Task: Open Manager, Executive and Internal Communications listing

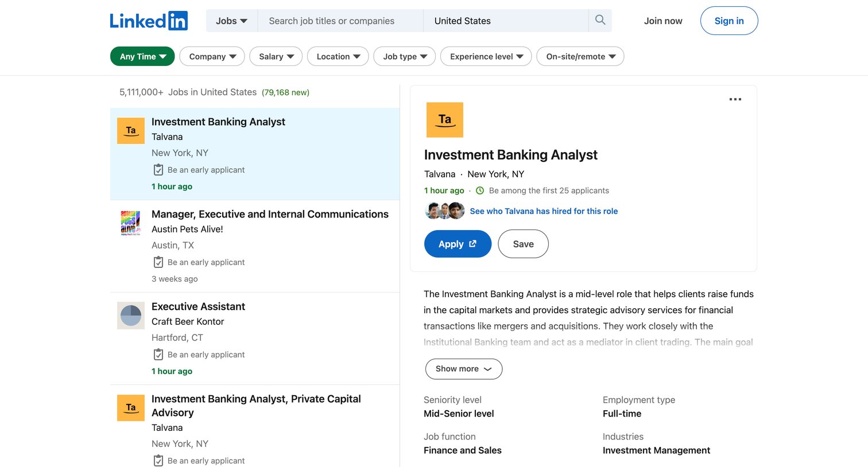Action: pos(255,246)
